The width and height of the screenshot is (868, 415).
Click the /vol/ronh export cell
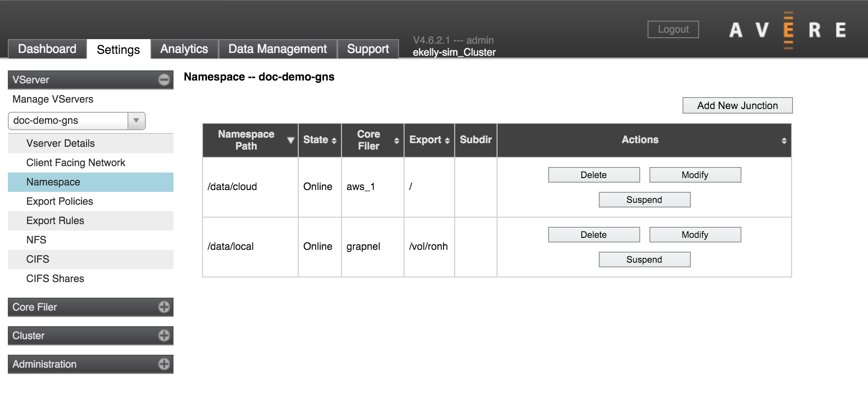429,247
